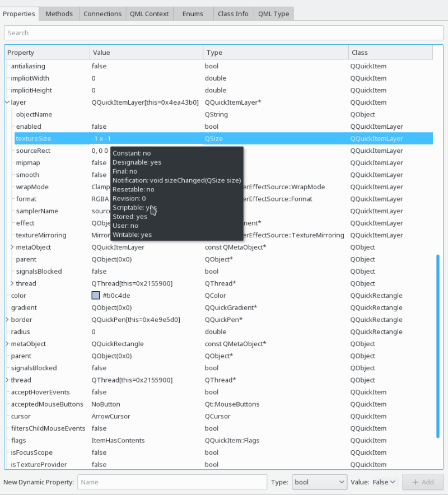Expand the QQuickItemLayer metaObject node
The height and width of the screenshot is (495, 448).
click(12, 247)
